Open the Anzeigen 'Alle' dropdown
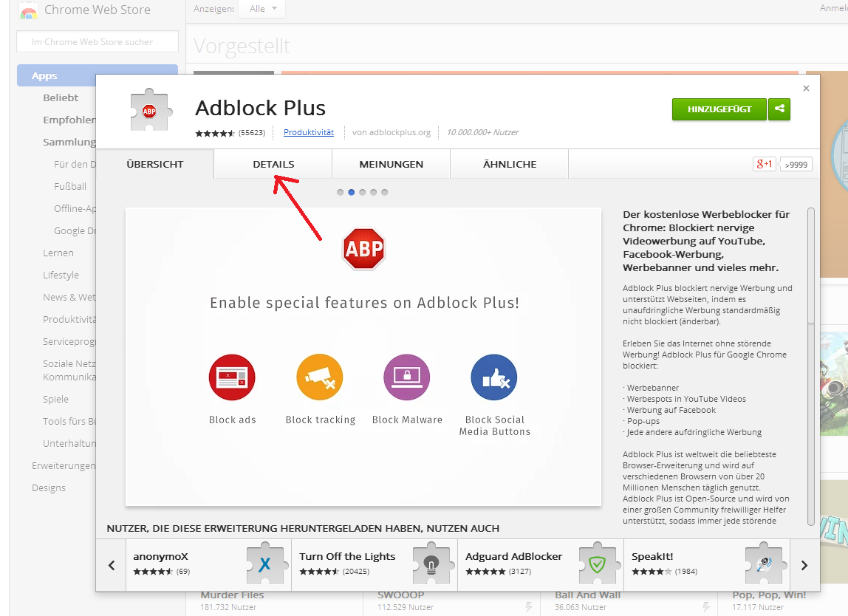The width and height of the screenshot is (848, 616). coord(262,9)
